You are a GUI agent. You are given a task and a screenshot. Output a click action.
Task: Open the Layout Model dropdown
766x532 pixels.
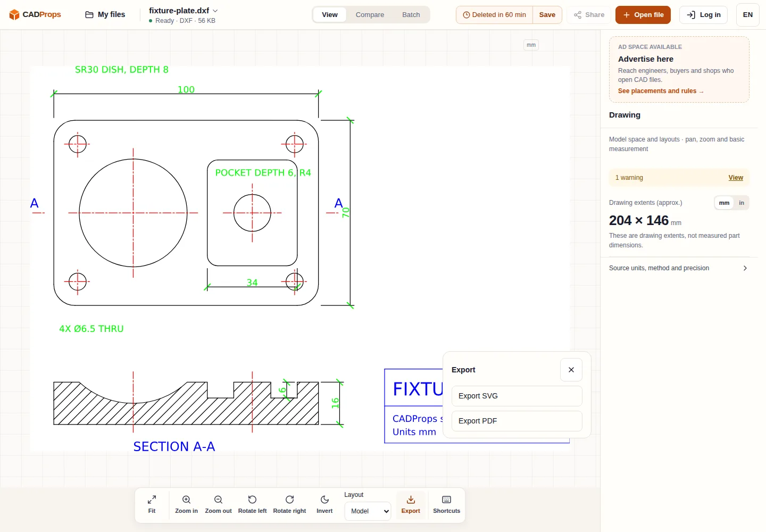[368, 511]
